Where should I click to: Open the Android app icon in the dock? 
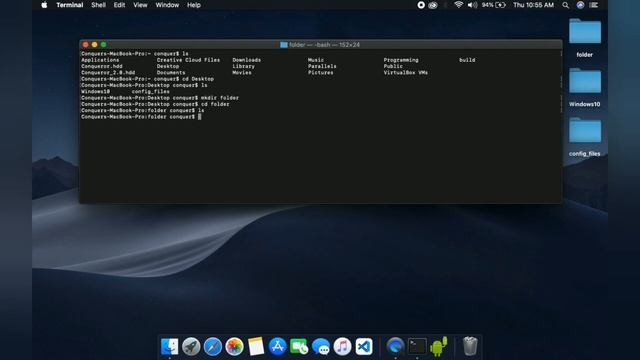(439, 347)
